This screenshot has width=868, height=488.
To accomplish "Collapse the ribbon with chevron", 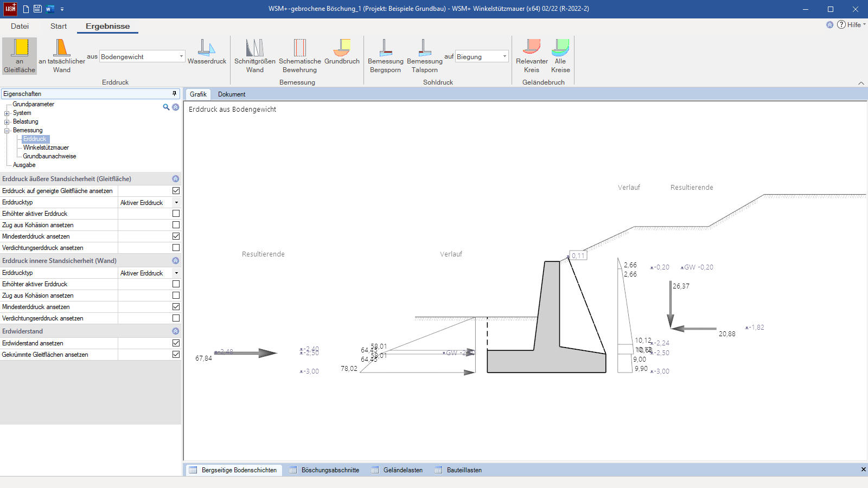I will [x=861, y=83].
